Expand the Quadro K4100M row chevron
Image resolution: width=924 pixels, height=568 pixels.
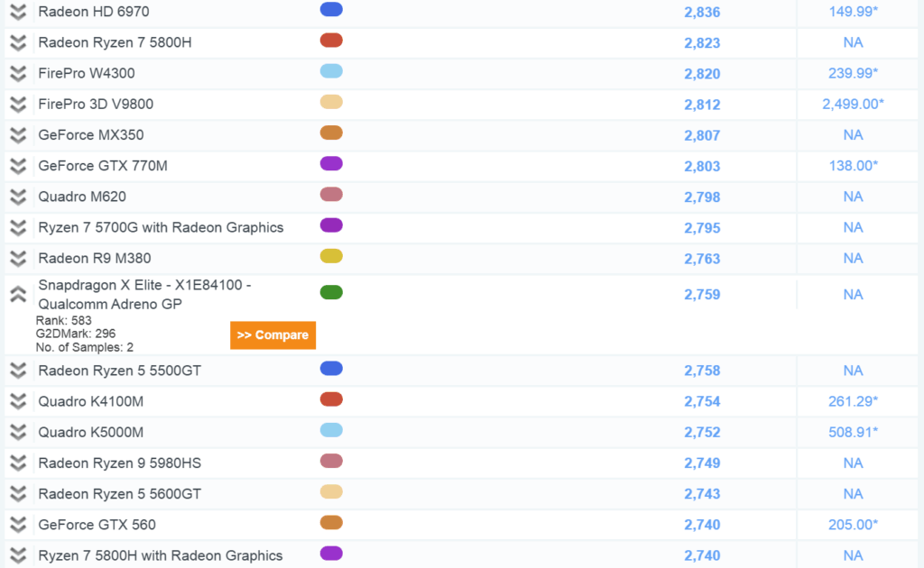tap(18, 401)
